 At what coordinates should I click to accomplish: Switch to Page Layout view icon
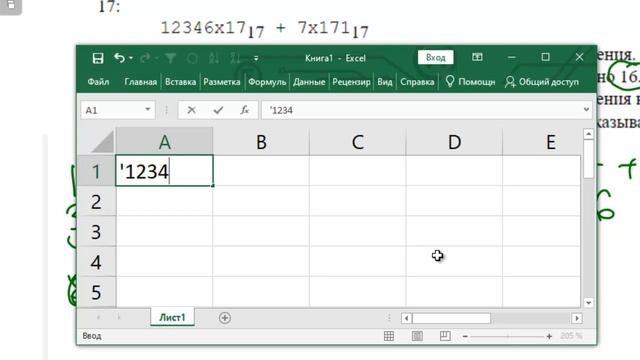(417, 336)
